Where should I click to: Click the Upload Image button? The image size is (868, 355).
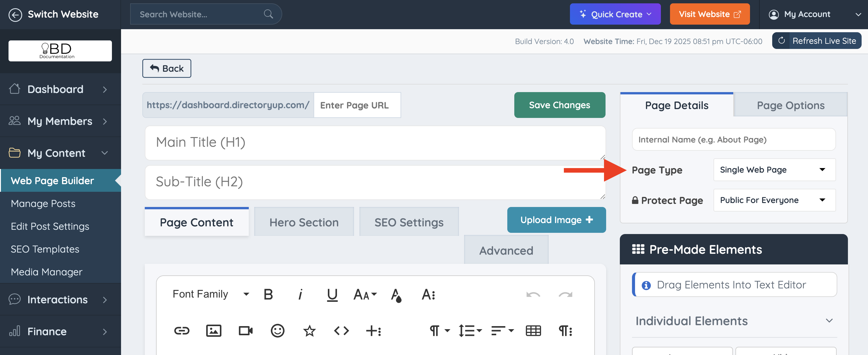[x=556, y=220]
